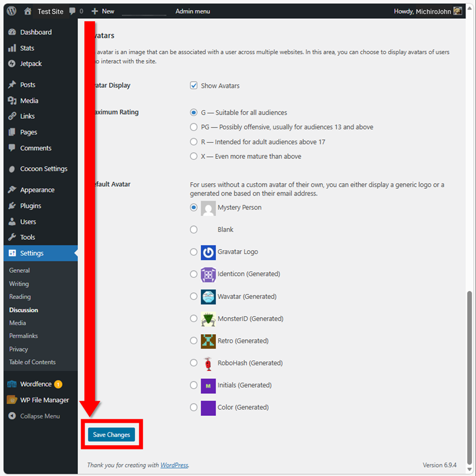476x476 pixels.
Task: Click the WordPress logo icon
Action: click(12, 11)
